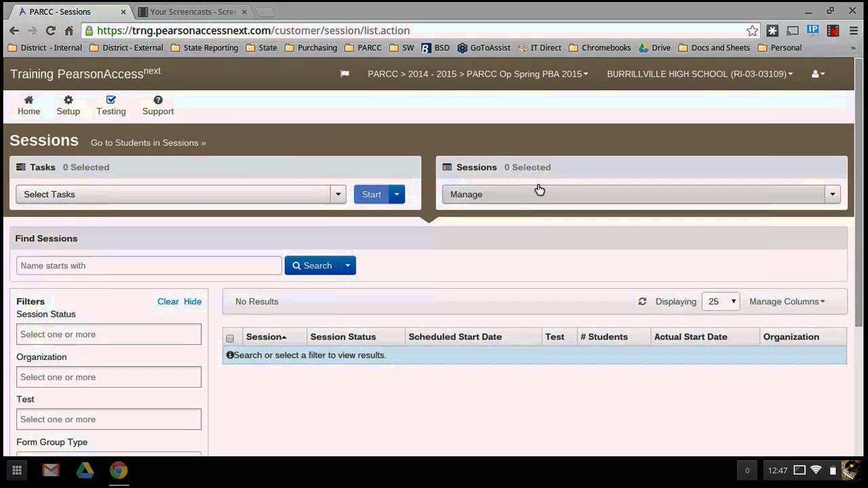Screen dimensions: 868x488
Task: Click Clear filters link
Action: click(x=168, y=302)
